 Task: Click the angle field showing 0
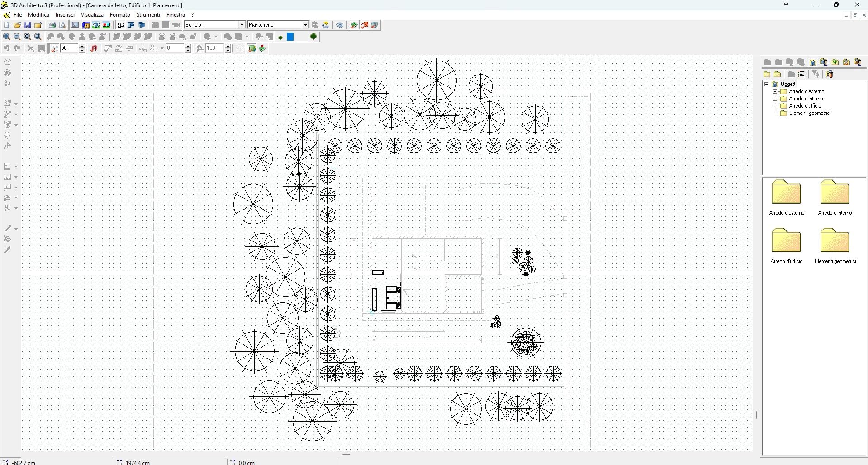[175, 48]
